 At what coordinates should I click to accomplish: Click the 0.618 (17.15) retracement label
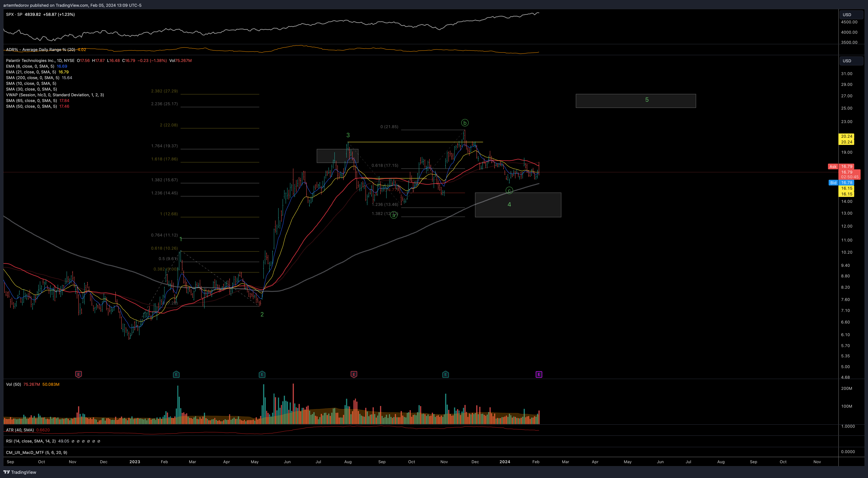pos(385,165)
